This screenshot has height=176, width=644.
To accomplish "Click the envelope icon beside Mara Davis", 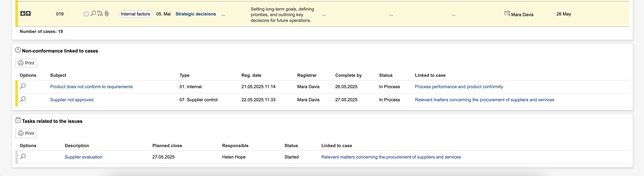I will [507, 13].
